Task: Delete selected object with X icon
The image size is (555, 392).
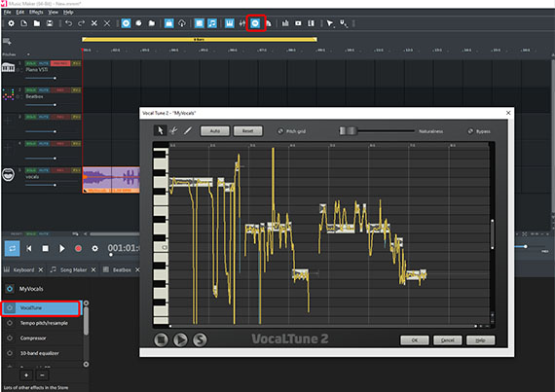Action: point(107,23)
